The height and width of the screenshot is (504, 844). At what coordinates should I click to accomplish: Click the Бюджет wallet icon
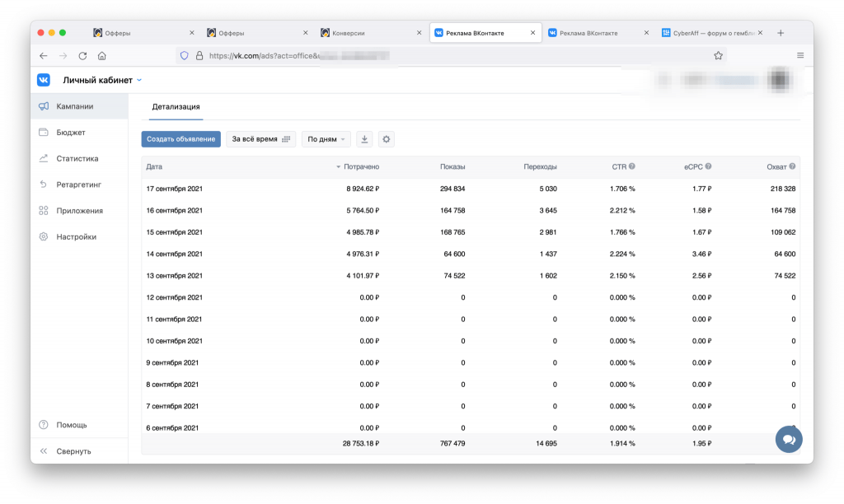pos(44,133)
